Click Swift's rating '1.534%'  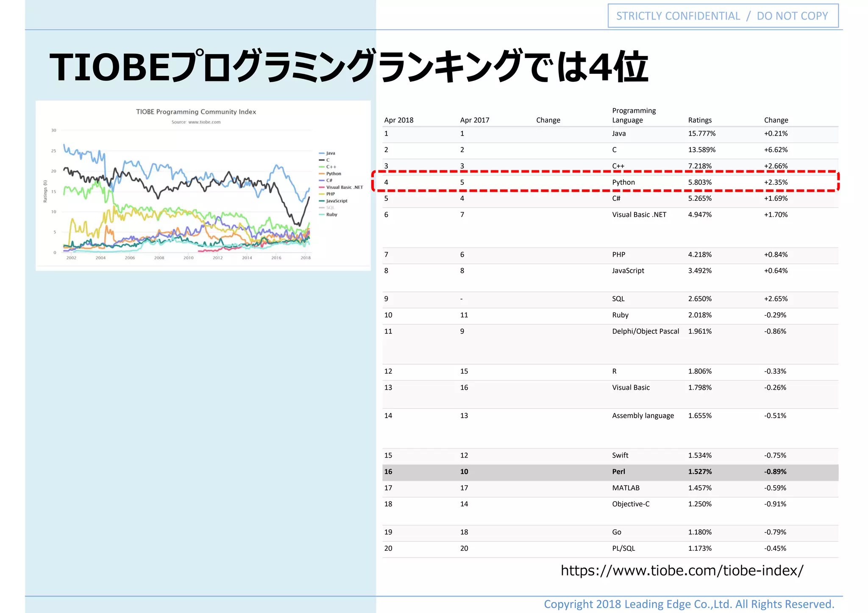pos(700,455)
